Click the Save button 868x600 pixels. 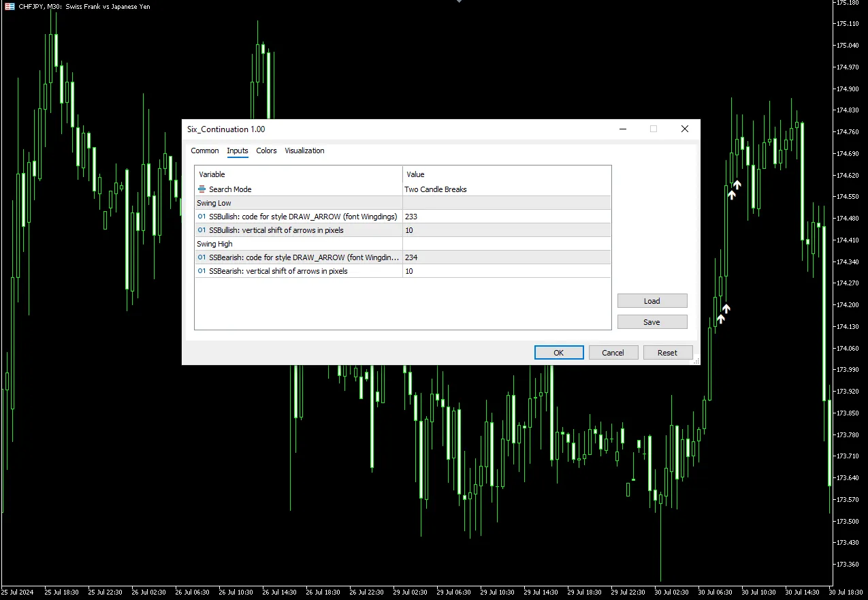652,322
